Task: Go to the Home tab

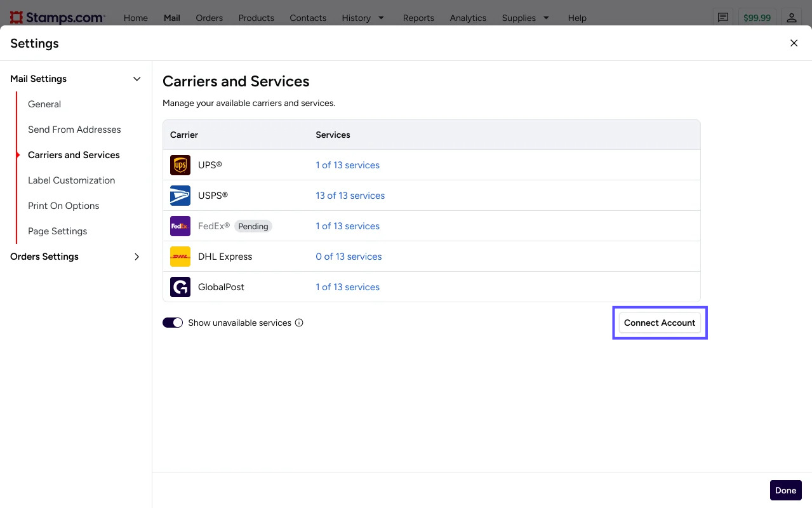Action: pos(136,18)
